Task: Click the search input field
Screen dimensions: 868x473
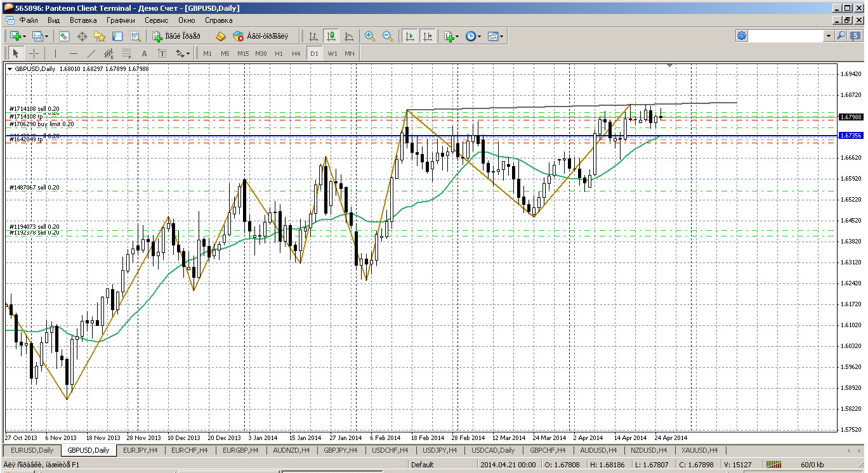Action: [787, 36]
